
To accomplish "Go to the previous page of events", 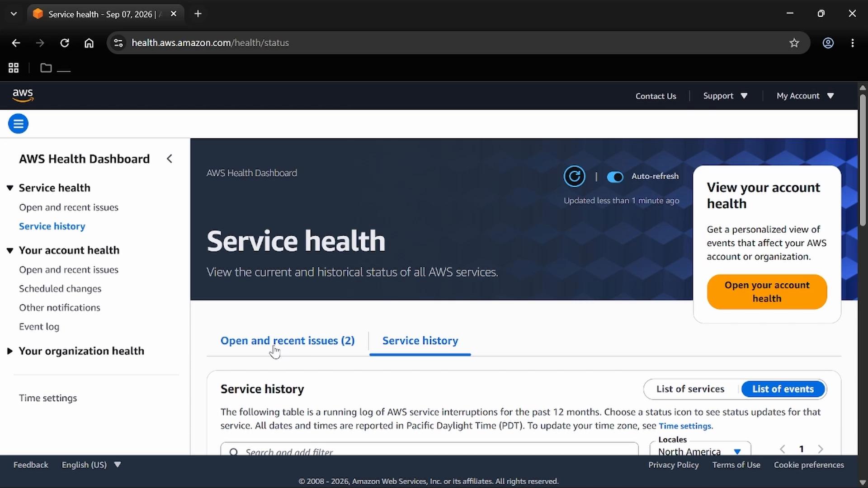I will click(783, 449).
